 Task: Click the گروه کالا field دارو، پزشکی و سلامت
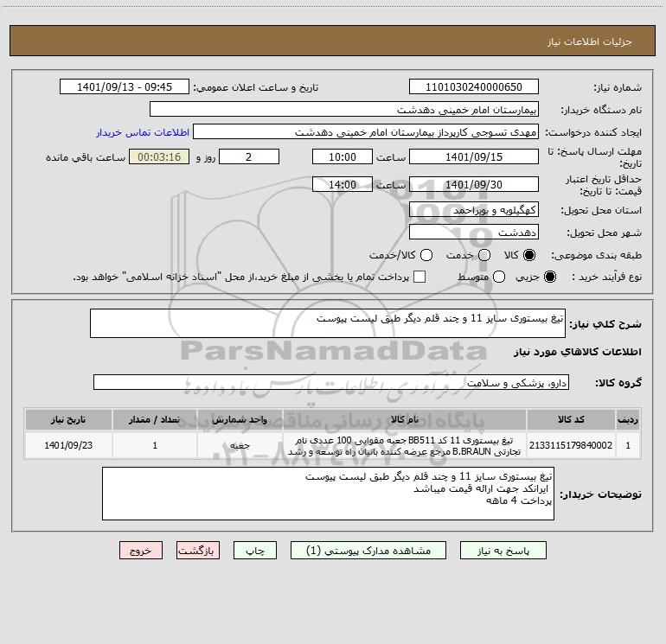[x=331, y=382]
